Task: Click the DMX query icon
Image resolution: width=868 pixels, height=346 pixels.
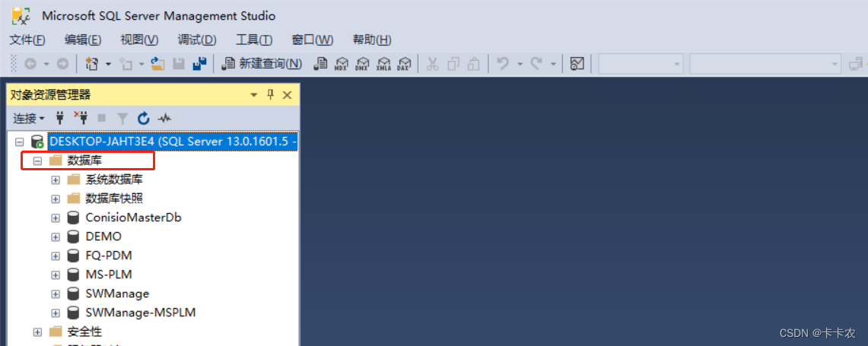Action: (363, 64)
